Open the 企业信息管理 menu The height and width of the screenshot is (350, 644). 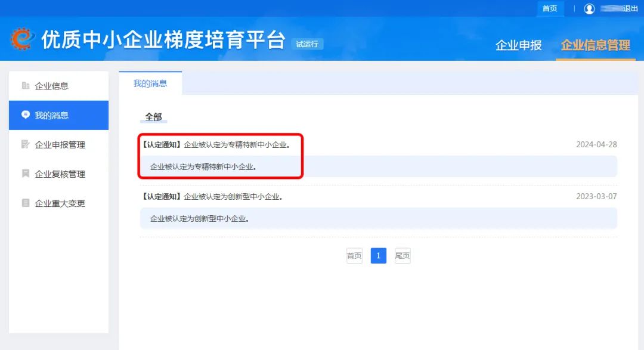(596, 45)
